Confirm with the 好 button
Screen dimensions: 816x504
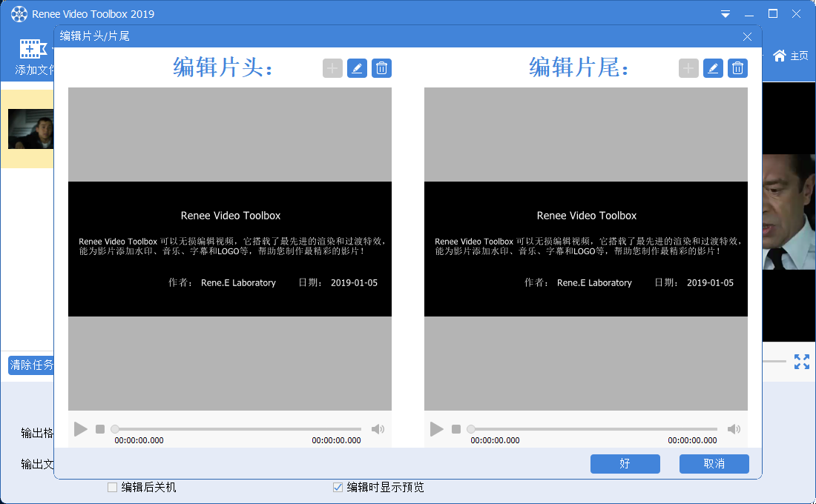pos(625,463)
